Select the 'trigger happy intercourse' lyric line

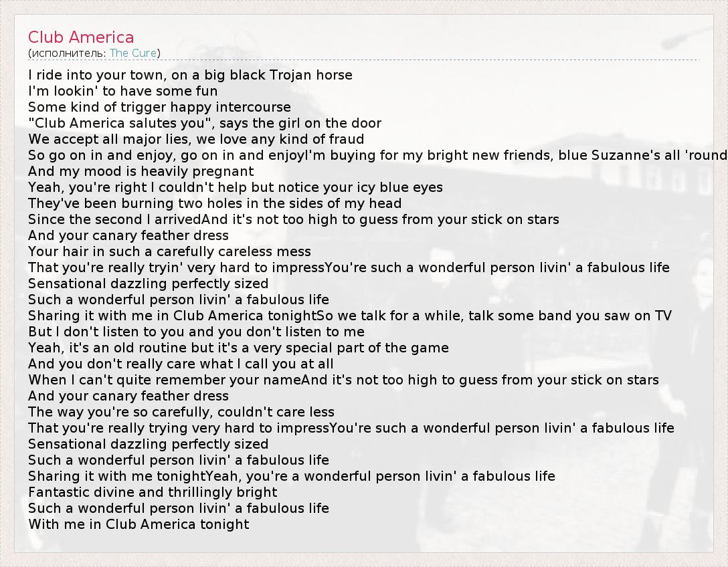pyautogui.click(x=159, y=107)
